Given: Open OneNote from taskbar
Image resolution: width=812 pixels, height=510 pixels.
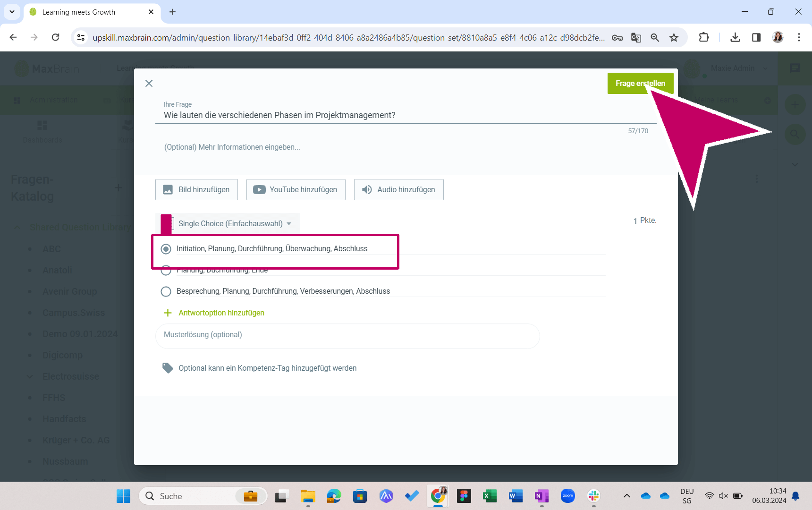Looking at the screenshot, I should [541, 496].
